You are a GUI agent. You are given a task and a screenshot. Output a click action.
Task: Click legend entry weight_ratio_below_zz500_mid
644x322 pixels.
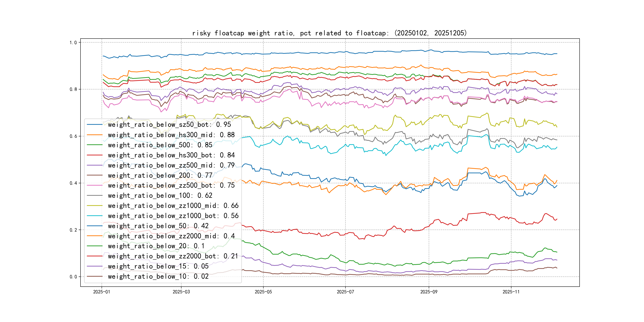(x=171, y=165)
